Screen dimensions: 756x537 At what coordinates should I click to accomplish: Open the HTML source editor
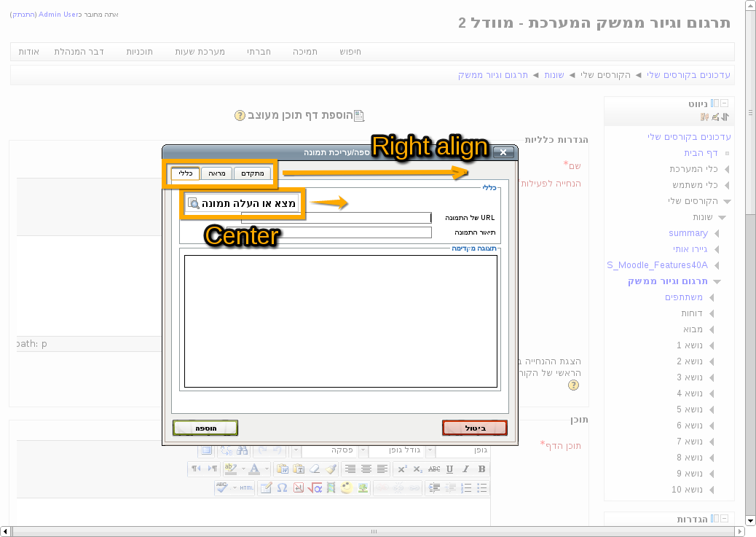(x=246, y=488)
